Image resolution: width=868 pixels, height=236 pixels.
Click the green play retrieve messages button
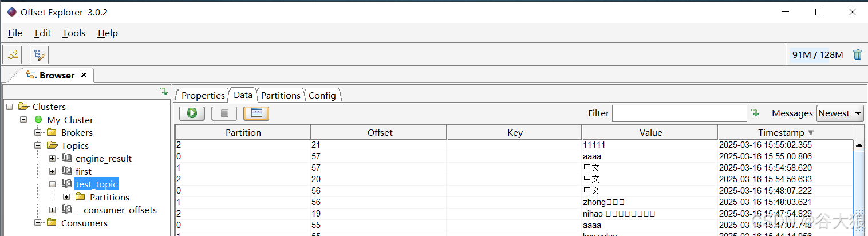[192, 113]
